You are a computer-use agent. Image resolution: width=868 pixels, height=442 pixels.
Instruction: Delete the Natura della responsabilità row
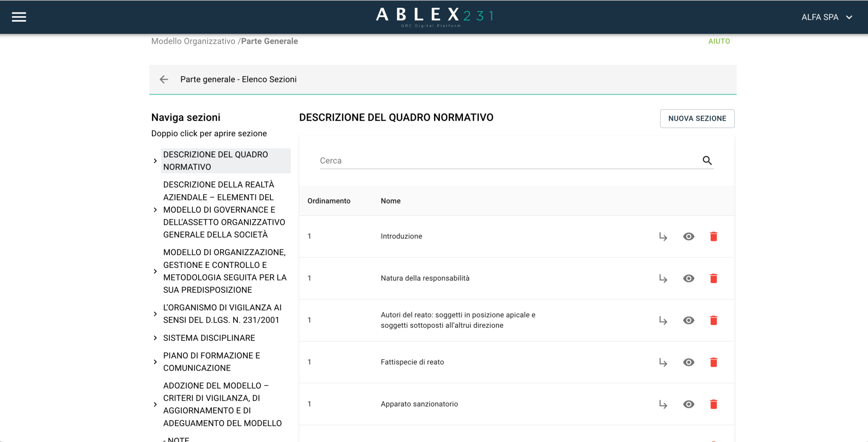(x=713, y=279)
